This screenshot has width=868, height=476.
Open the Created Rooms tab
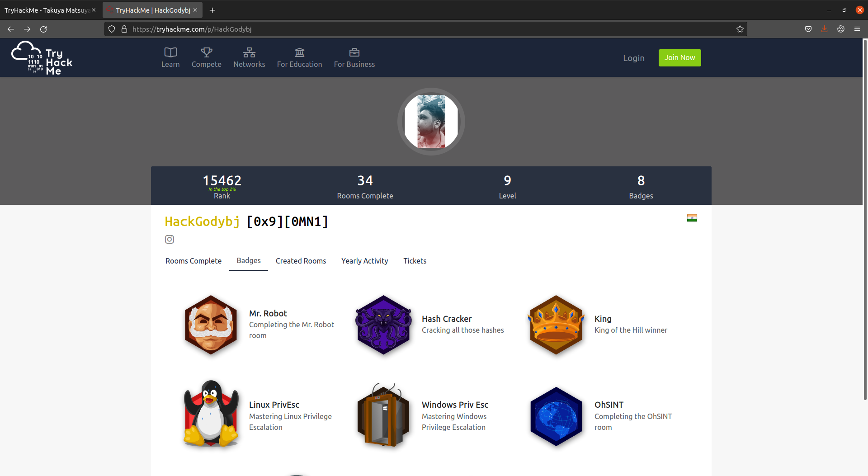tap(301, 261)
